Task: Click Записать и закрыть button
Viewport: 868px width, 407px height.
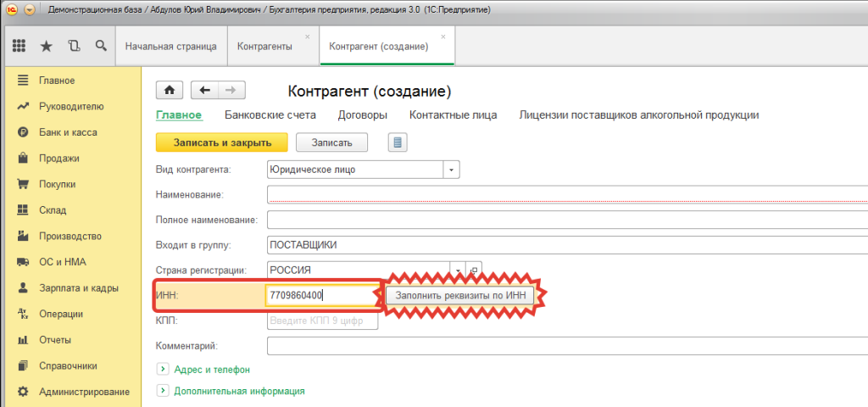Action: pyautogui.click(x=222, y=142)
